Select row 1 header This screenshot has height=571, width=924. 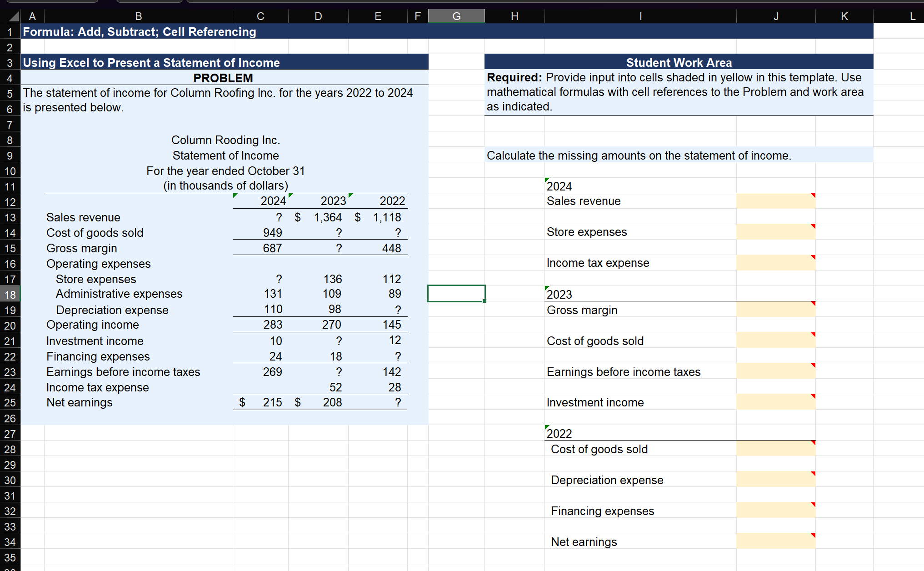click(10, 32)
